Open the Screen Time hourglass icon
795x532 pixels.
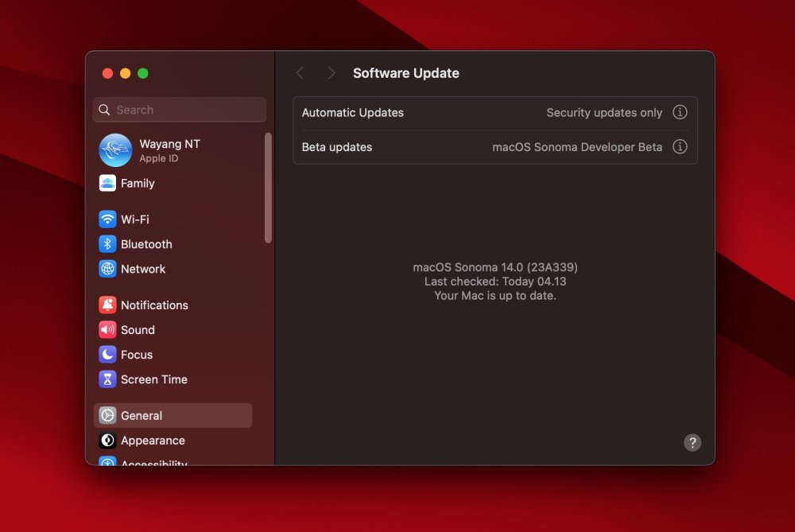(x=107, y=379)
